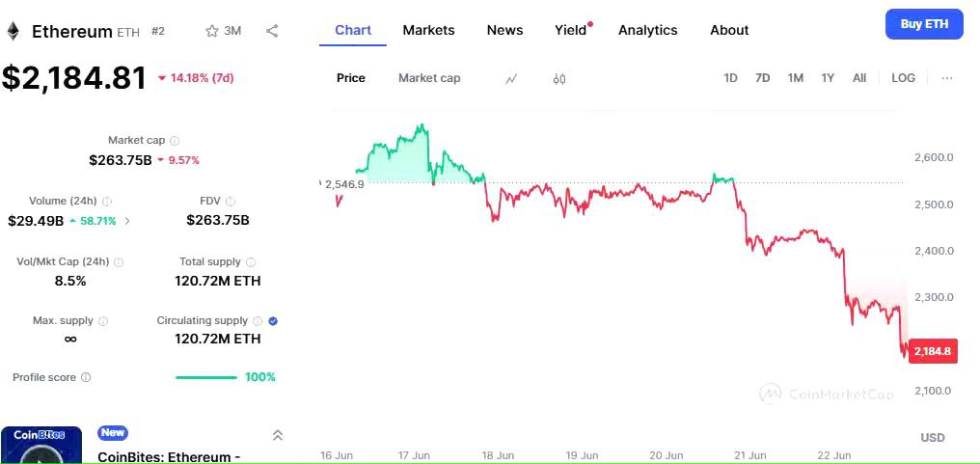
Task: Toggle LOG scale on chart
Action: pyautogui.click(x=903, y=78)
